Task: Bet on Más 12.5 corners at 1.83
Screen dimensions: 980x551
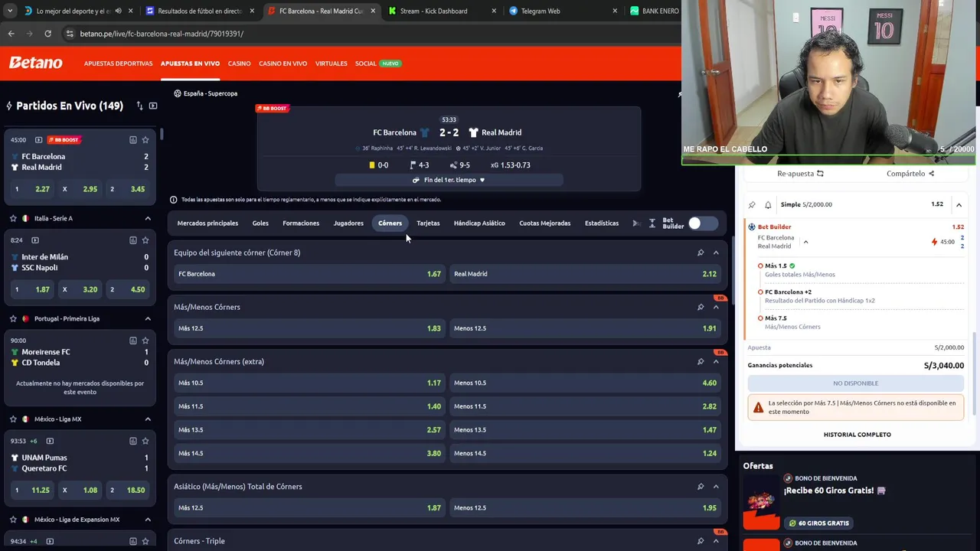Action: (309, 328)
